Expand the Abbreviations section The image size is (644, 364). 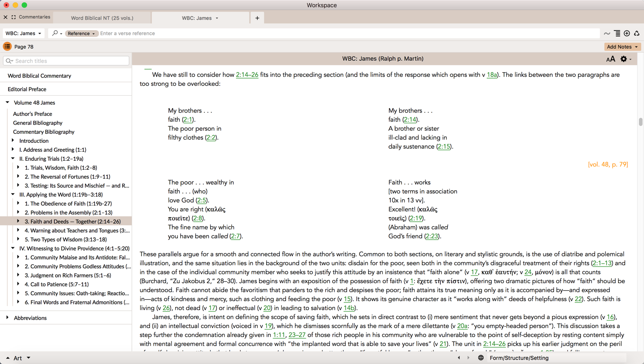click(8, 318)
